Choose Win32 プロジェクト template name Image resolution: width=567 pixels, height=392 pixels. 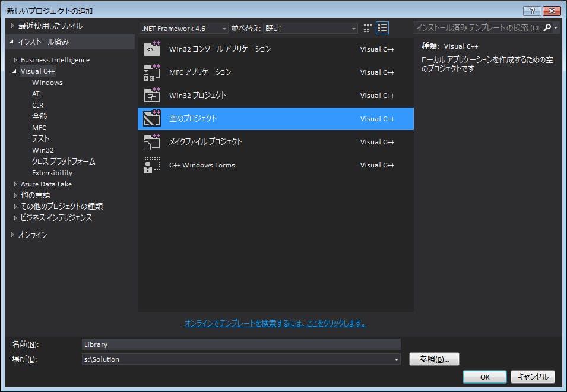(198, 95)
